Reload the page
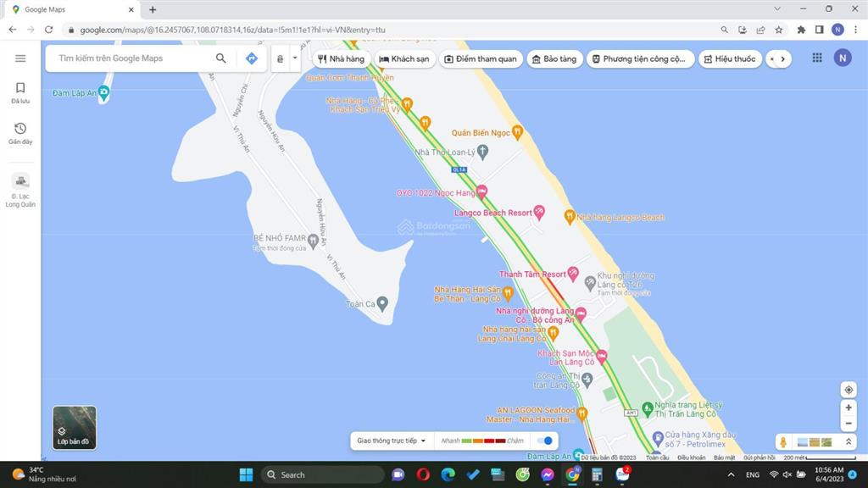This screenshot has width=868, height=488. pos(48,30)
